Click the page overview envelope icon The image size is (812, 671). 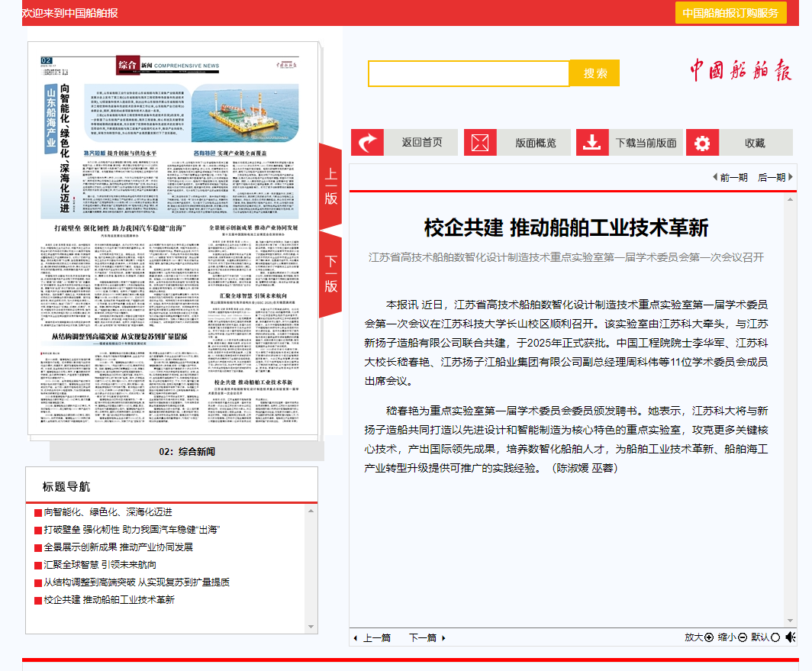coord(480,143)
